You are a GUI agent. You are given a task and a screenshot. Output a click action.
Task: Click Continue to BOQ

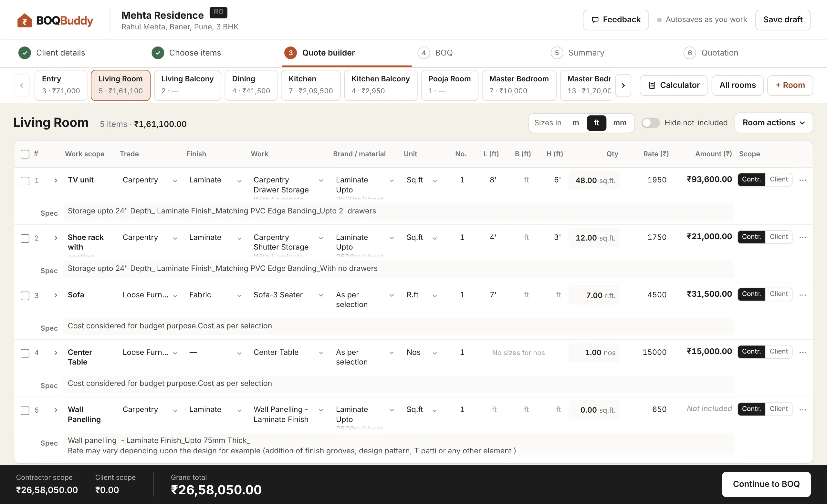(766, 484)
